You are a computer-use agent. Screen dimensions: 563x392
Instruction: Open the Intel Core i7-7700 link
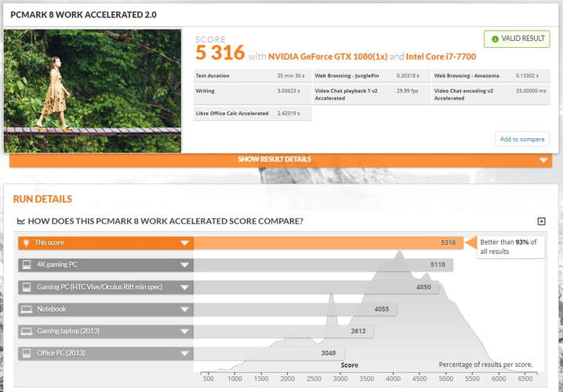coord(441,56)
